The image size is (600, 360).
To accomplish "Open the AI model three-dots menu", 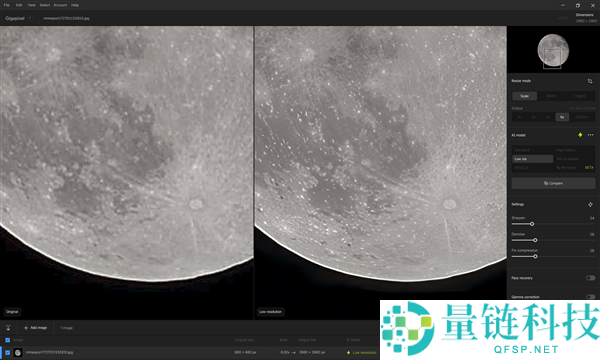I will [x=590, y=135].
